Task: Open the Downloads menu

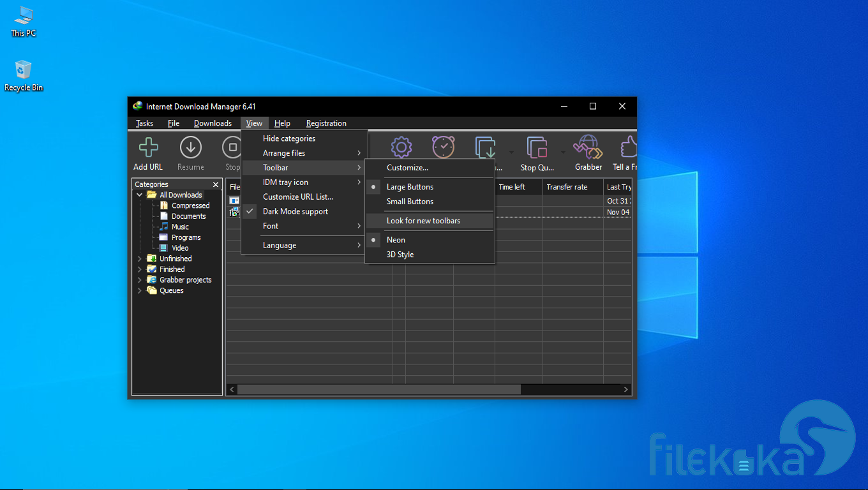Action: tap(213, 123)
